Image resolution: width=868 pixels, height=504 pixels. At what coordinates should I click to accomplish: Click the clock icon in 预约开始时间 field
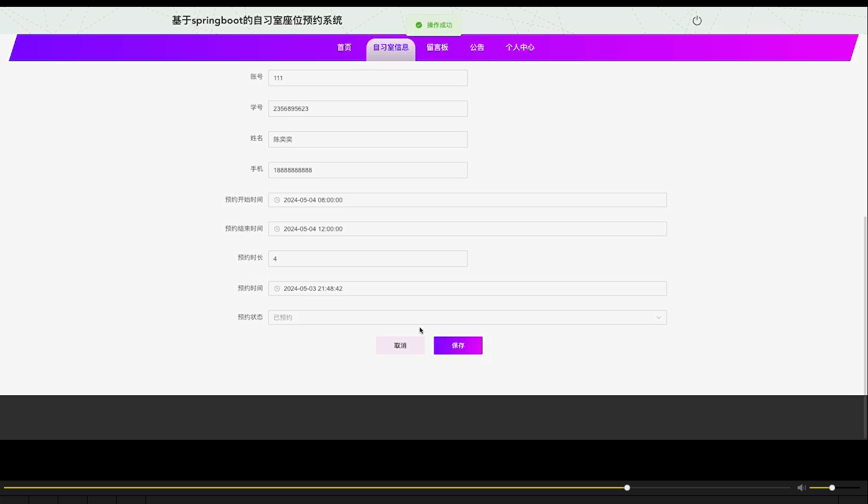pyautogui.click(x=277, y=199)
